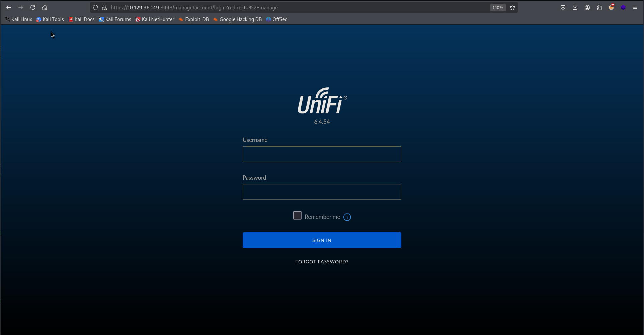
Task: Open the Firefox downloads panel
Action: pyautogui.click(x=575, y=7)
